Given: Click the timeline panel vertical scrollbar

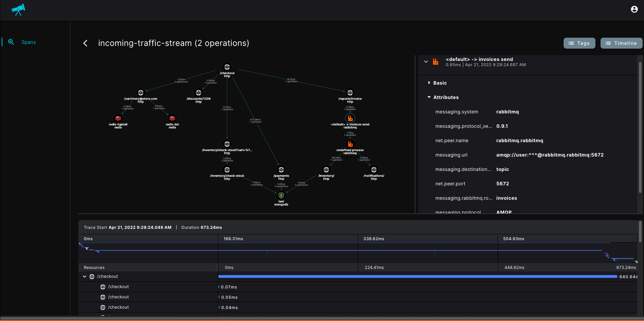Looking at the screenshot, I should (640, 232).
